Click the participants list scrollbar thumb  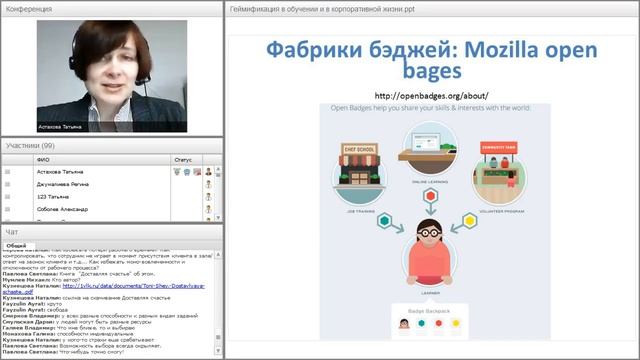point(218,175)
